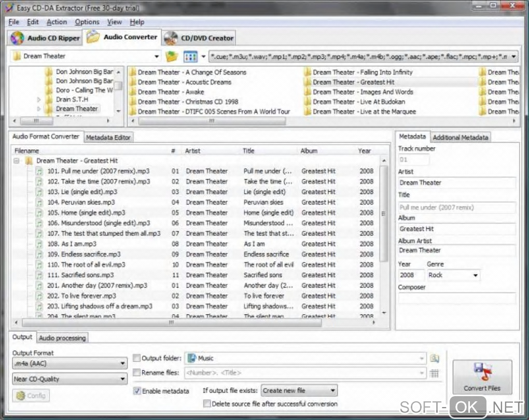This screenshot has width=529, height=420.
Task: Open the View menu
Action: point(115,22)
